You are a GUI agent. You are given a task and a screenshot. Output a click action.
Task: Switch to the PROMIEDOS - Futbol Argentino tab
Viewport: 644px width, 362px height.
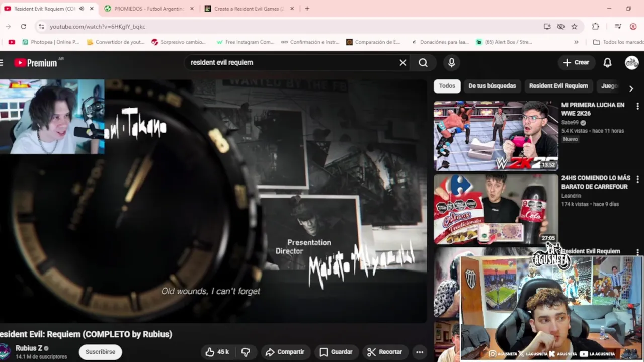click(x=149, y=9)
